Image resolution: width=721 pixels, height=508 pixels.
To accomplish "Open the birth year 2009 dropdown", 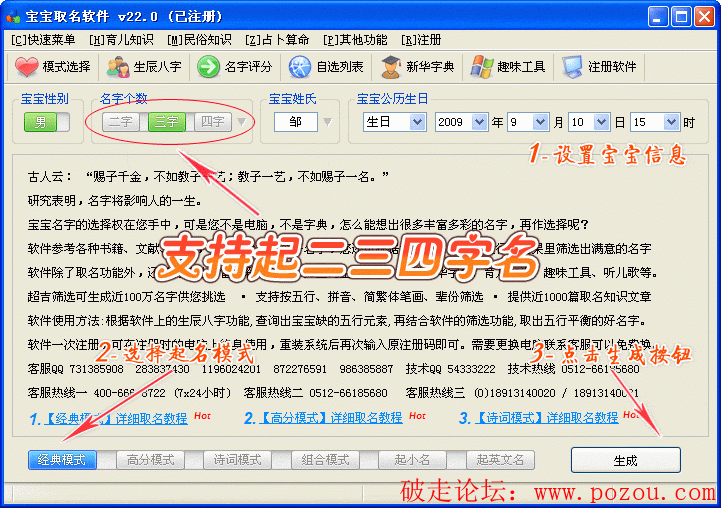I will click(x=479, y=122).
